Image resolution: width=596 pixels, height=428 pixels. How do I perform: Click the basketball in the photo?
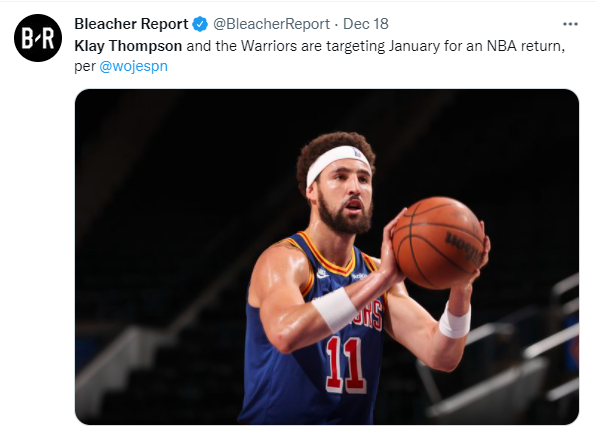point(438,243)
